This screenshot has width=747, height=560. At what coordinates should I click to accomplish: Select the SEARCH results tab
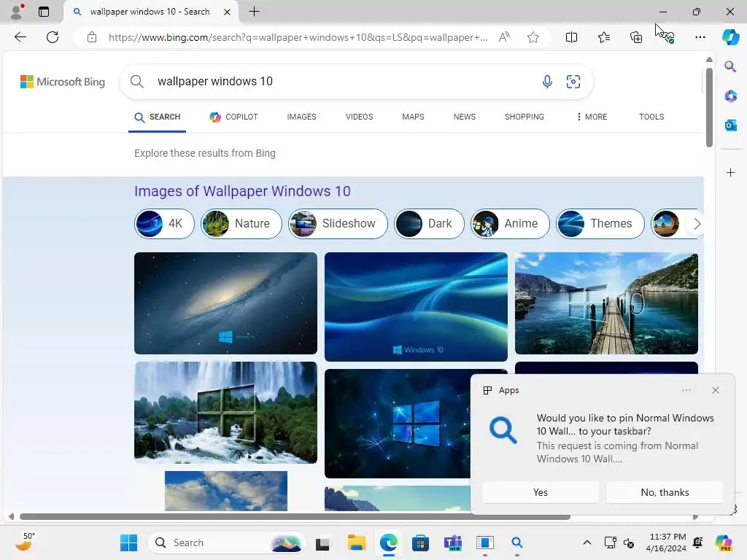[x=158, y=117]
